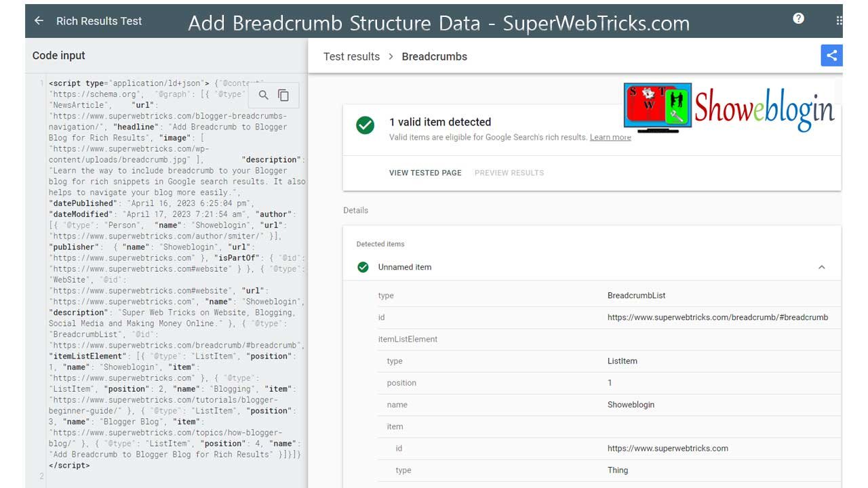Viewport: 868px width, 488px height.
Task: Select the Unnamed item row
Action: coord(592,267)
